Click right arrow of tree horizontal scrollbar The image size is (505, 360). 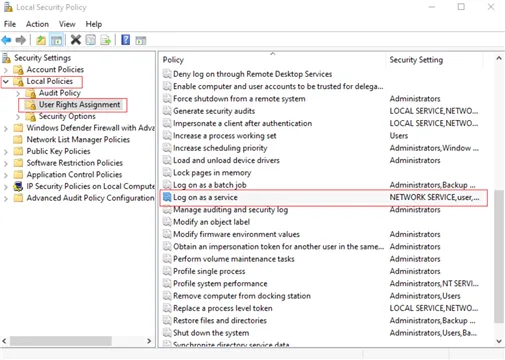click(149, 341)
